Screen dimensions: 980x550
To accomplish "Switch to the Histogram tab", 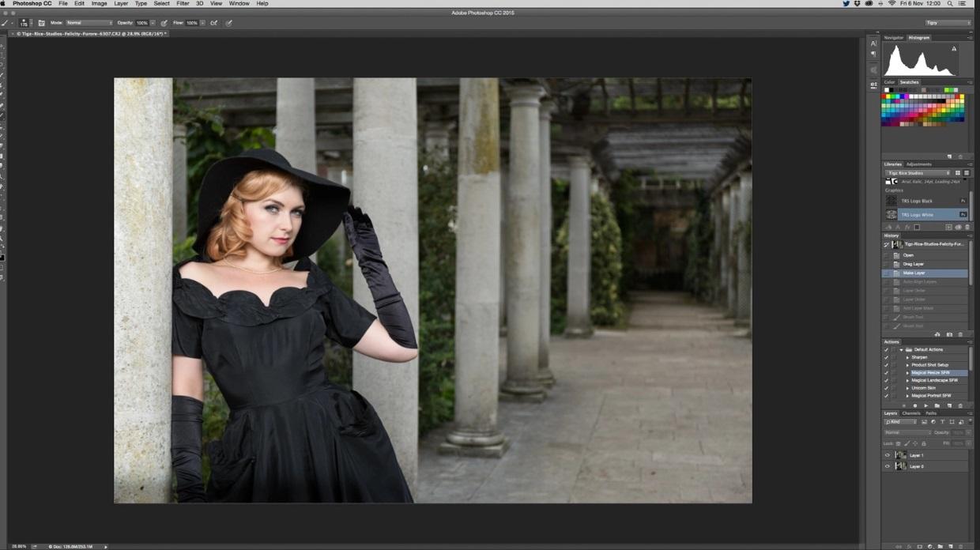I will [919, 37].
